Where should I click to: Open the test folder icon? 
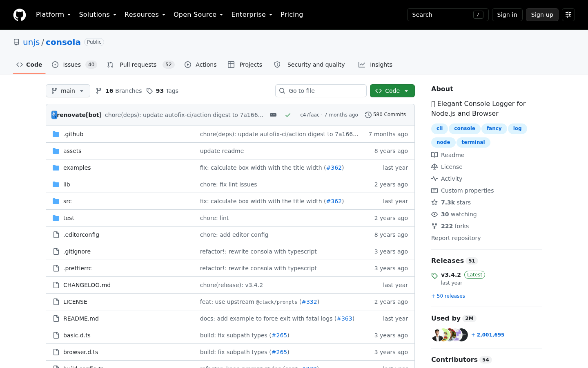(56, 218)
